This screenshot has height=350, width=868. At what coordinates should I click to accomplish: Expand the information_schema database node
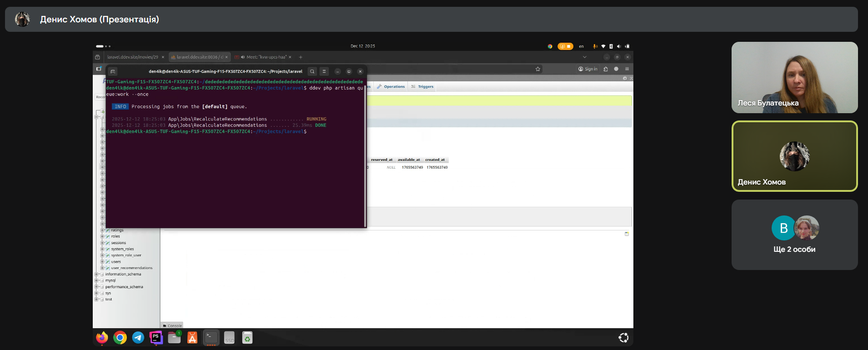point(96,274)
